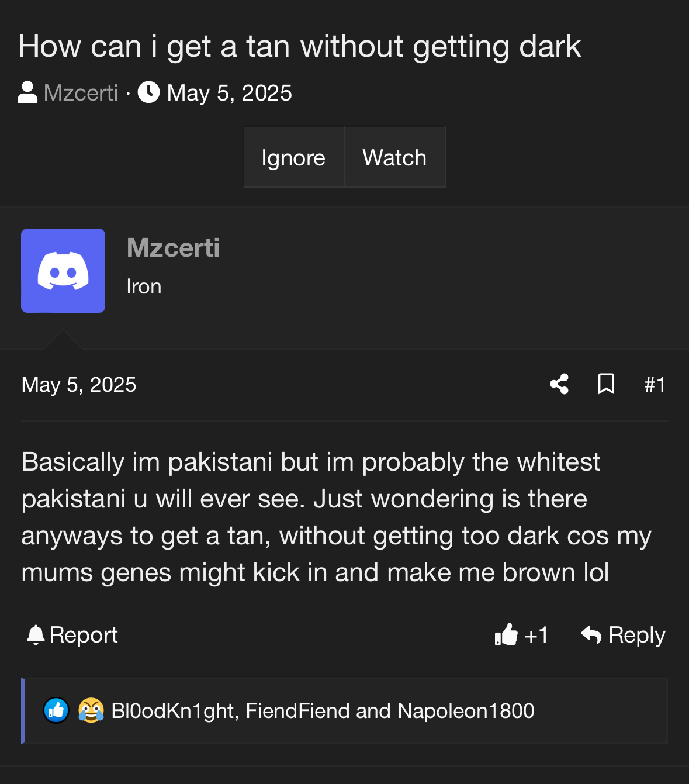Open the #1 post permalink

655,385
